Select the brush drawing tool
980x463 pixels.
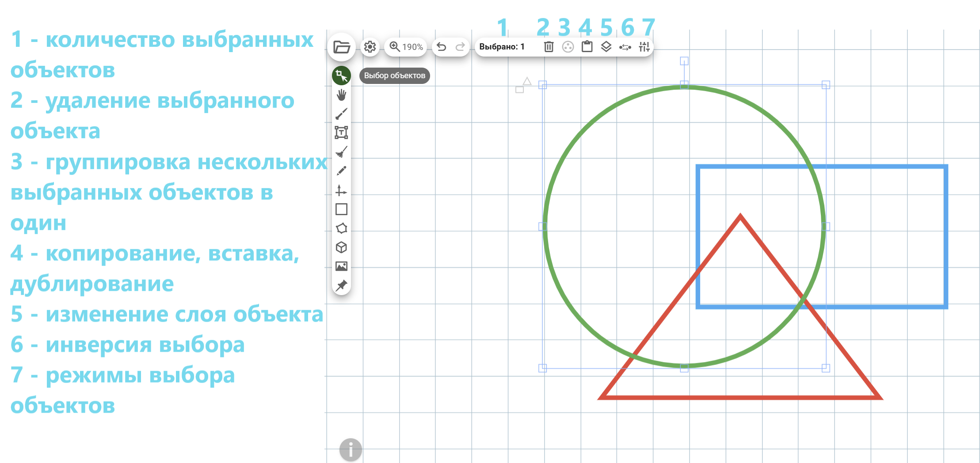coord(341,114)
